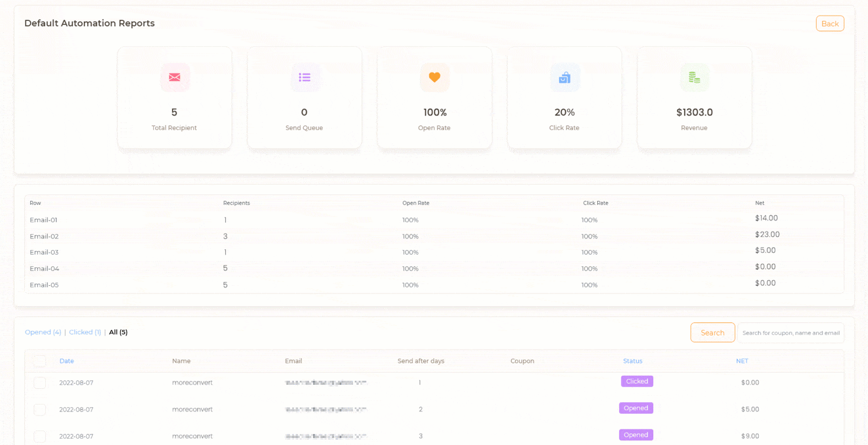Sort recipients by the Date column header

point(67,361)
